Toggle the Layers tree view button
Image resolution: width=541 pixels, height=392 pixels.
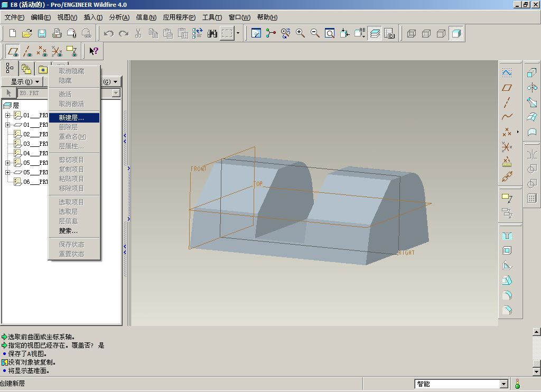tap(375, 33)
